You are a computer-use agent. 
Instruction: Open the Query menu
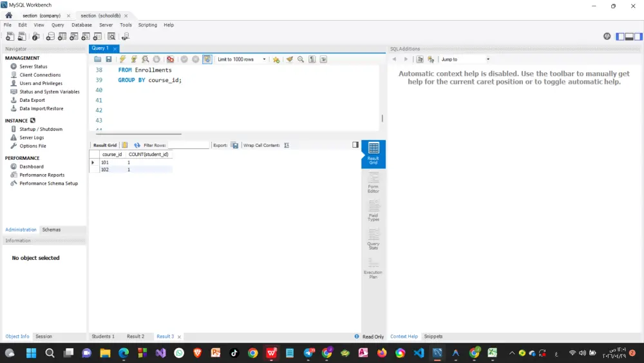[57, 25]
